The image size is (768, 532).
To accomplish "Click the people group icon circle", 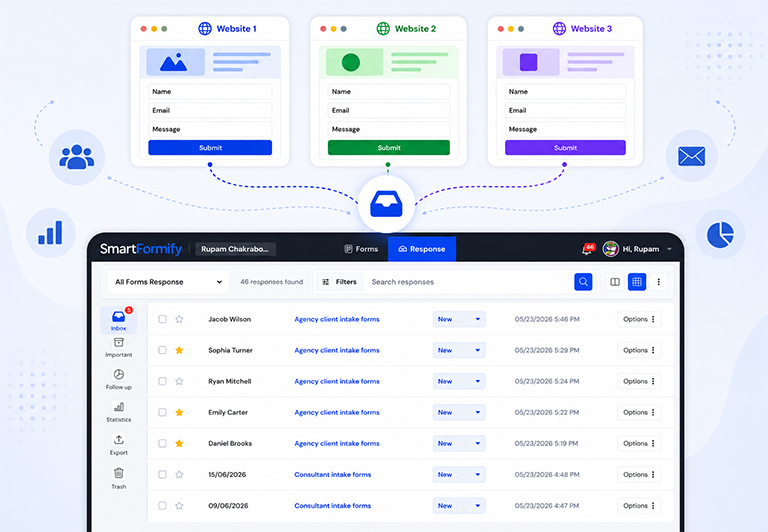I will pos(77,157).
